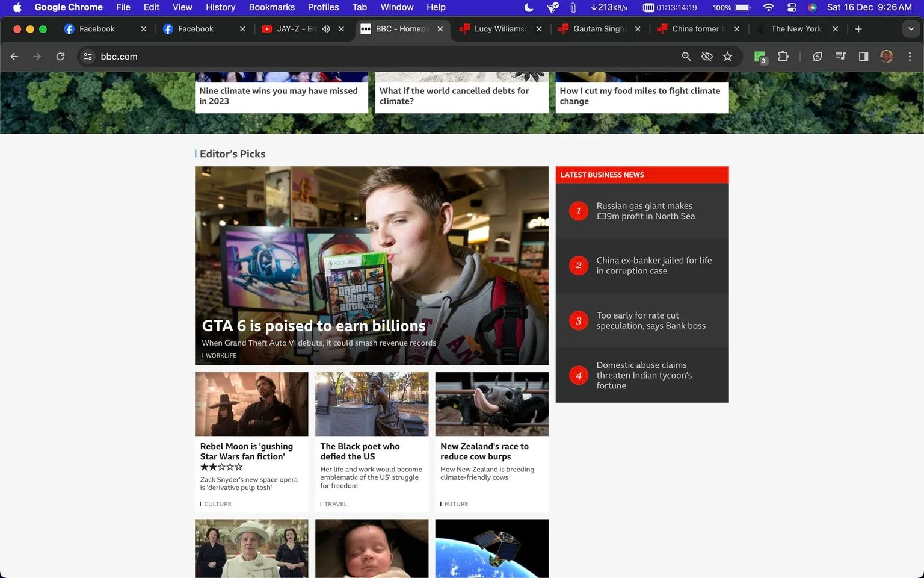Switch to The New York tab
This screenshot has height=578, width=924.
coord(796,29)
